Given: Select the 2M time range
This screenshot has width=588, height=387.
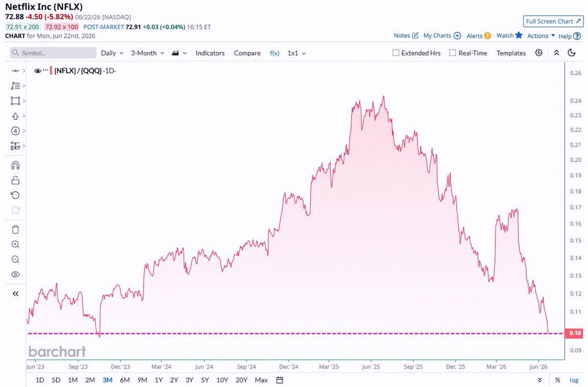Looking at the screenshot, I should (90, 380).
